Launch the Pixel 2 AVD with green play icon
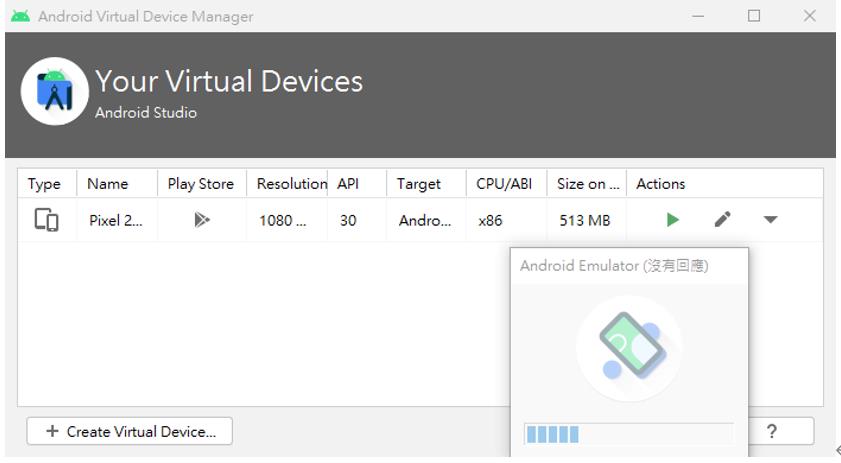This screenshot has height=463, width=841. [x=673, y=220]
